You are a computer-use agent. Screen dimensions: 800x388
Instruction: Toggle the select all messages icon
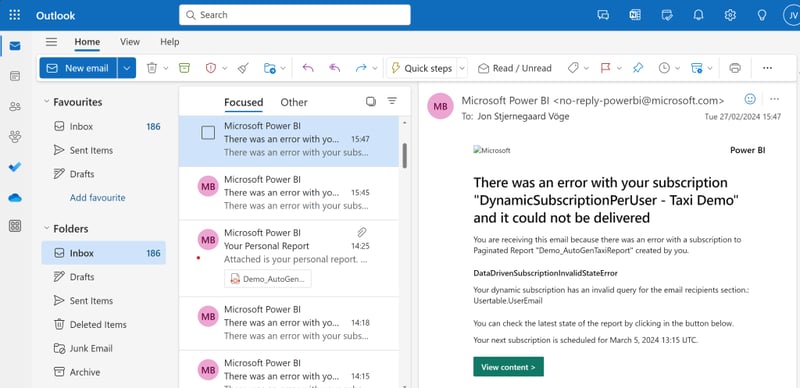tap(371, 102)
